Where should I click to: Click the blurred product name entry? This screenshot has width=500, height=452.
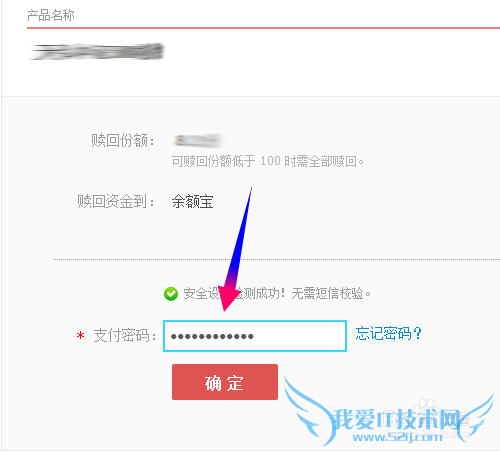click(97, 52)
